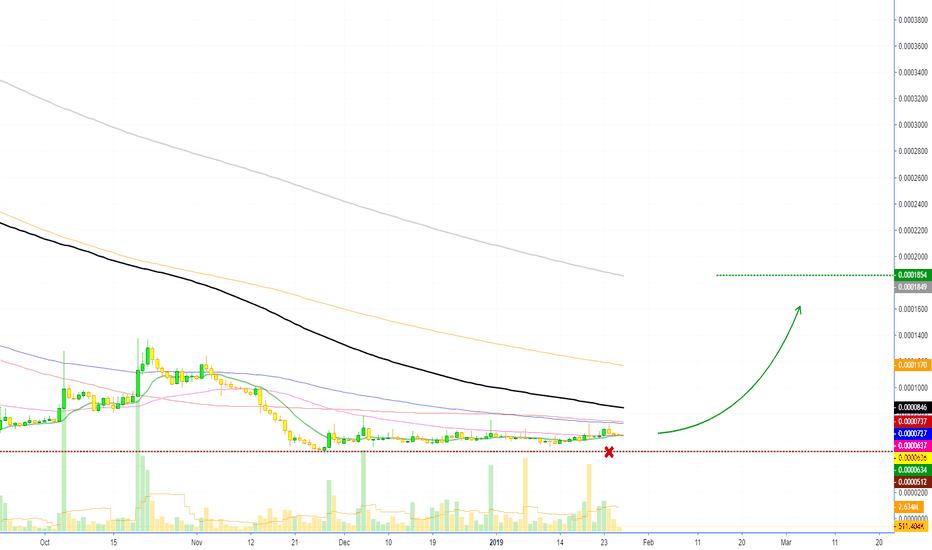Click the 0.0003800 price axis tick
Screen dimensions: 932x550
pyautogui.click(x=913, y=20)
